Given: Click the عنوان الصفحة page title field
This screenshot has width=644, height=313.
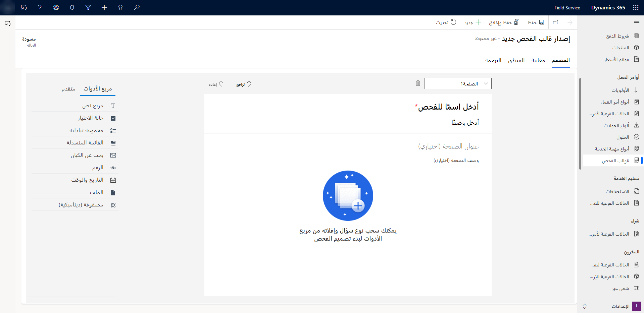Looking at the screenshot, I should click(x=448, y=146).
